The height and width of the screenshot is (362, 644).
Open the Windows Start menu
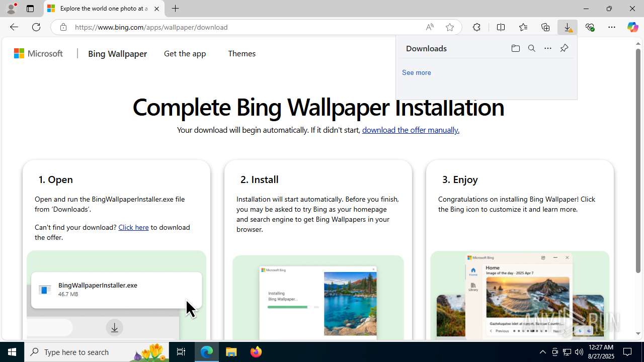[12, 352]
